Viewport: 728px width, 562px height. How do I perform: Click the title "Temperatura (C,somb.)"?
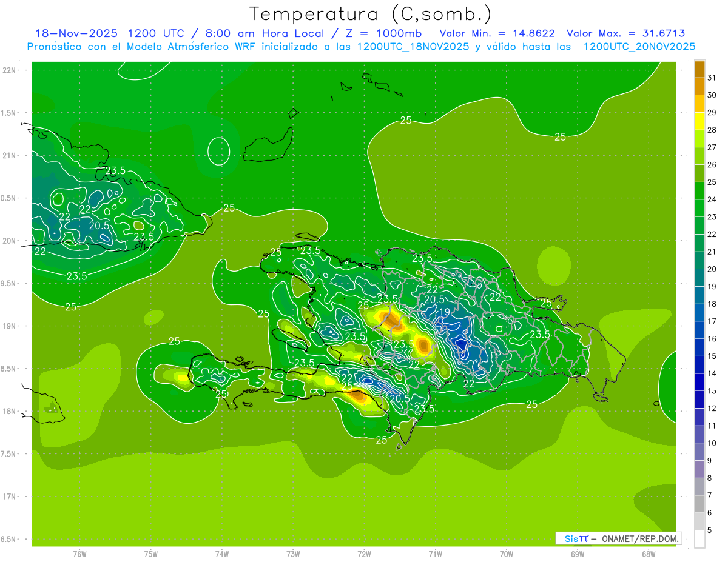[x=371, y=14]
